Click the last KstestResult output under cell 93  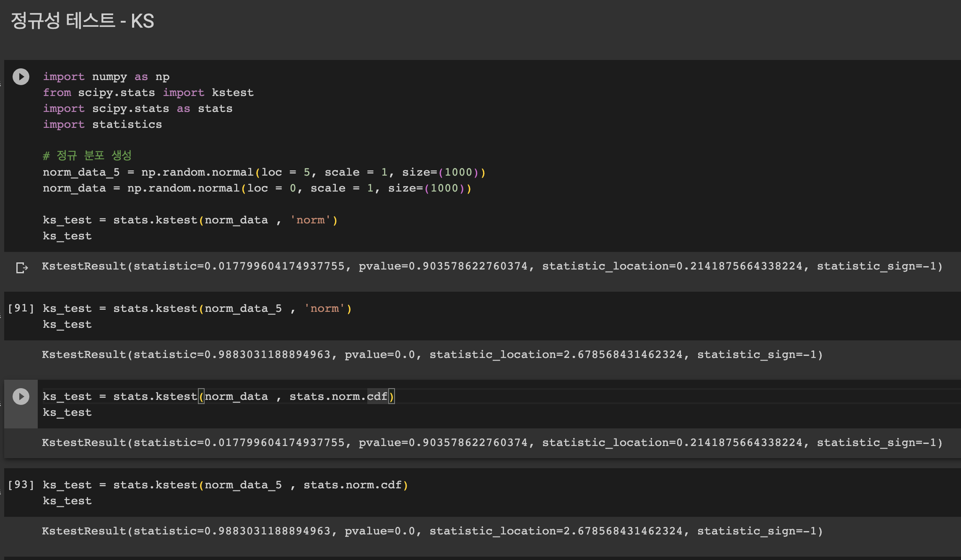tap(432, 531)
